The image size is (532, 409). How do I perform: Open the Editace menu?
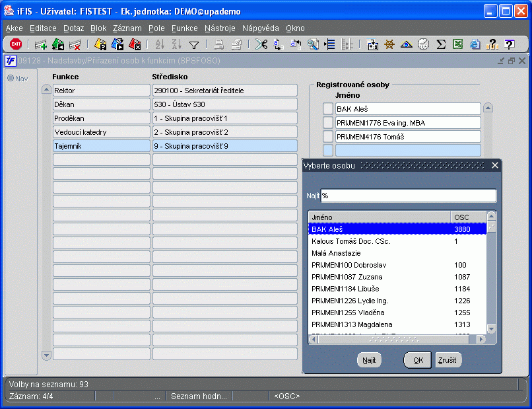click(x=43, y=28)
